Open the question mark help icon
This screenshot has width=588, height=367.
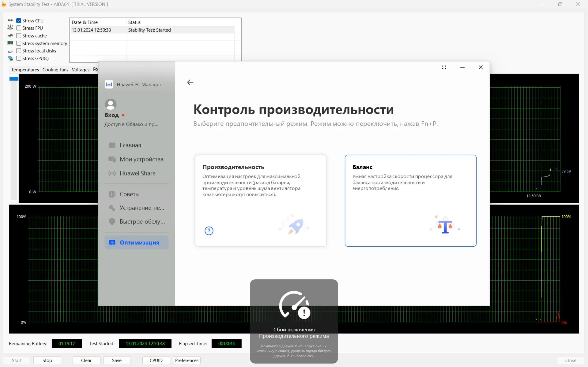[x=209, y=231]
